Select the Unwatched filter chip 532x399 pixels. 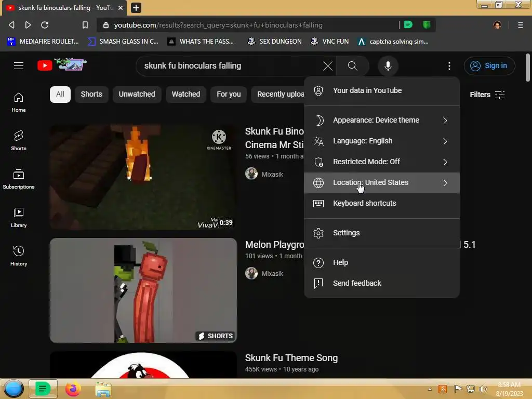tap(137, 95)
